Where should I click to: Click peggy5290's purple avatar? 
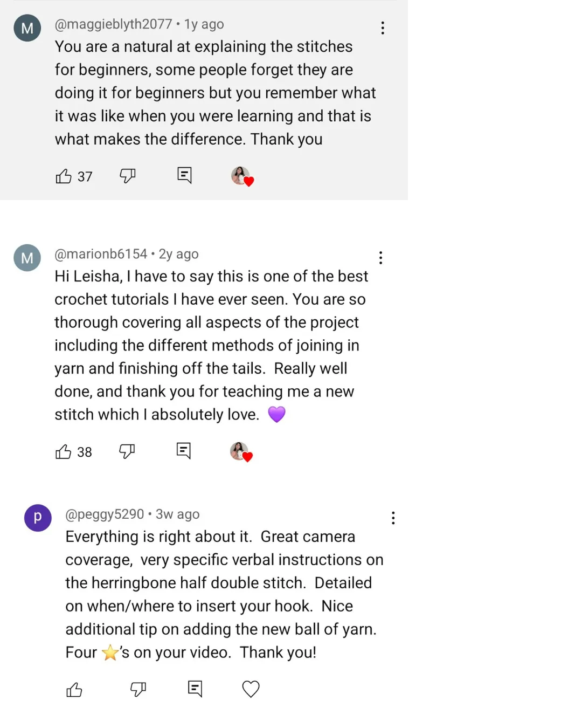(38, 518)
